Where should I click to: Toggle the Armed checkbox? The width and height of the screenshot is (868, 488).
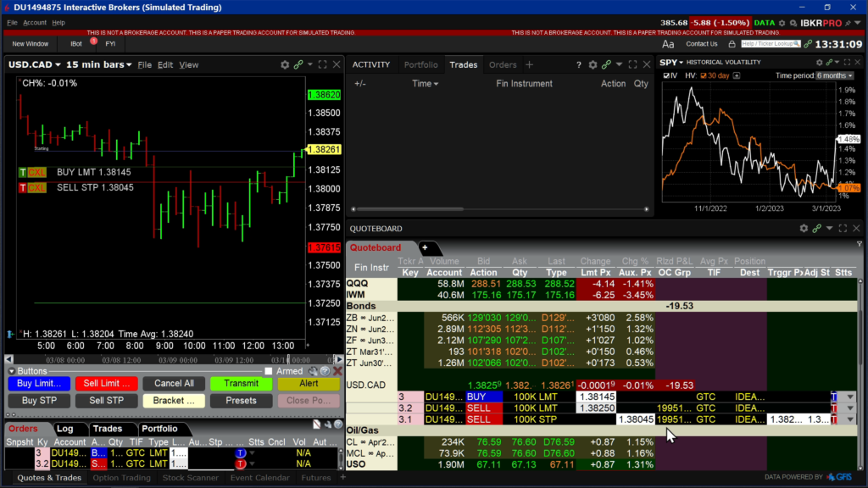[269, 371]
